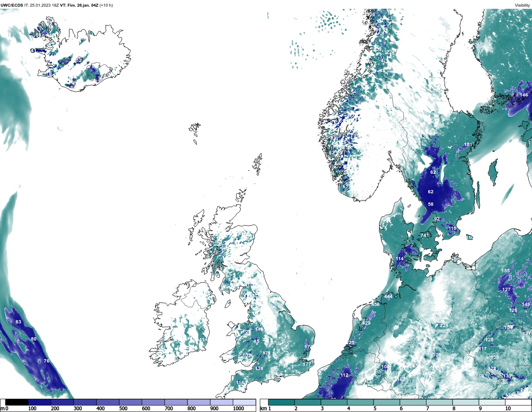This screenshot has width=532, height=412.
Task: Select the 100–200 m dark blue swatch
Action: pyautogui.click(x=39, y=402)
